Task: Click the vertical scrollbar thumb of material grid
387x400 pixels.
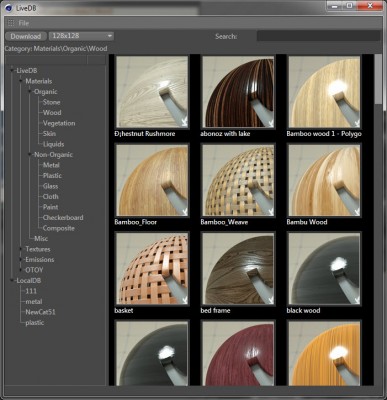Action: pos(378,79)
